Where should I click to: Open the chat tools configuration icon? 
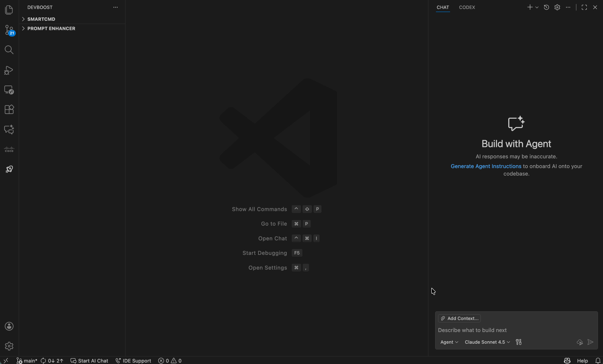[518, 342]
